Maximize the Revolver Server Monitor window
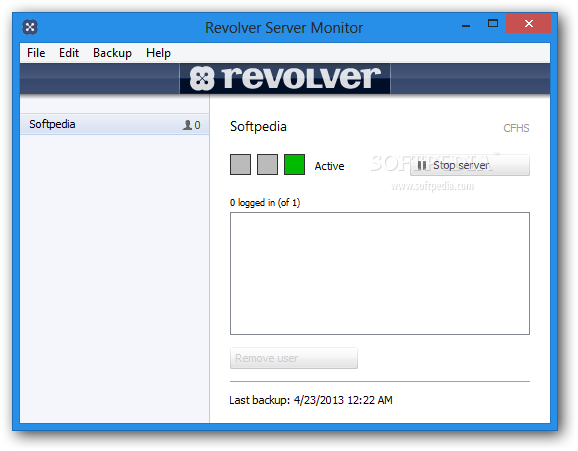The image size is (578, 451). pyautogui.click(x=492, y=24)
